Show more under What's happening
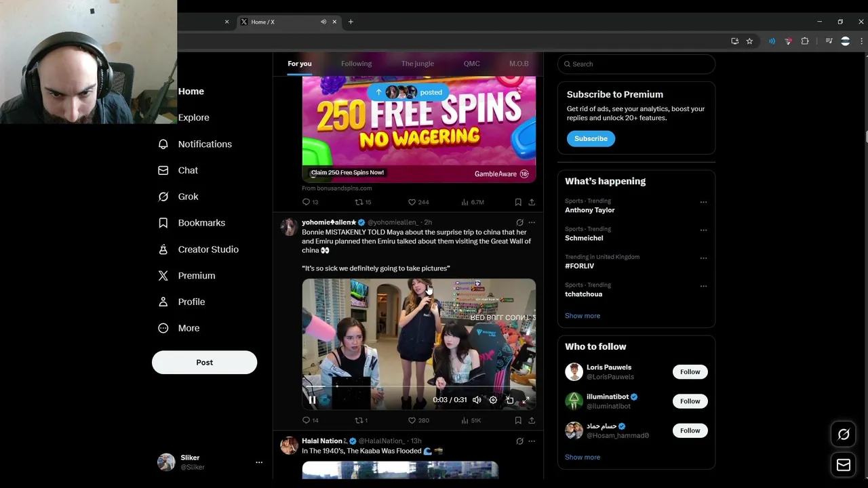Screen dimensions: 868x488 tap(583, 316)
